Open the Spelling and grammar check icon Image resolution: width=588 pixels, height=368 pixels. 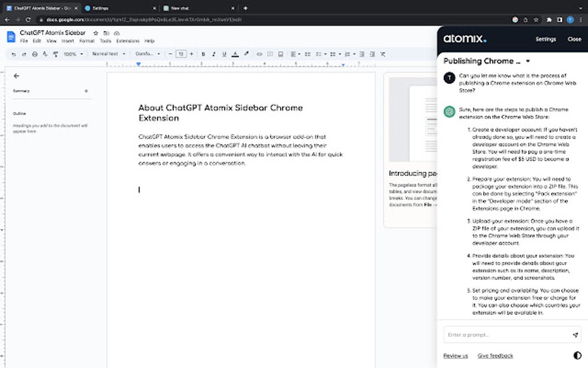[45, 54]
